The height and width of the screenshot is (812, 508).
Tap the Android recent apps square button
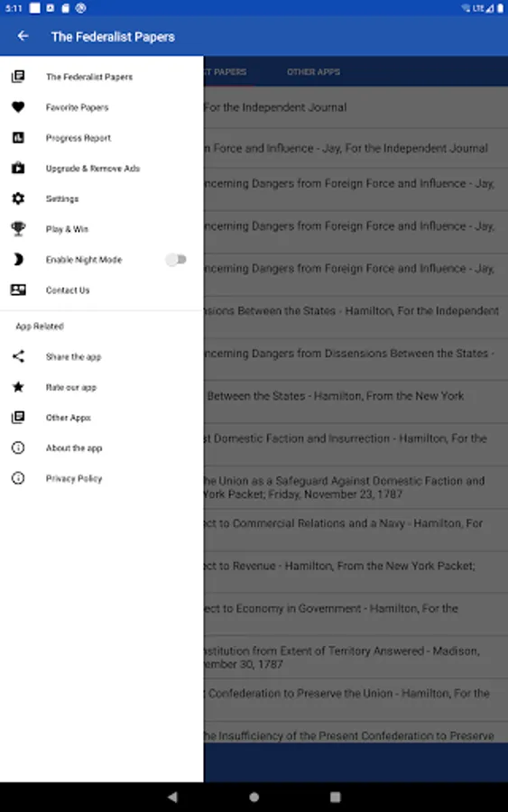tap(336, 797)
